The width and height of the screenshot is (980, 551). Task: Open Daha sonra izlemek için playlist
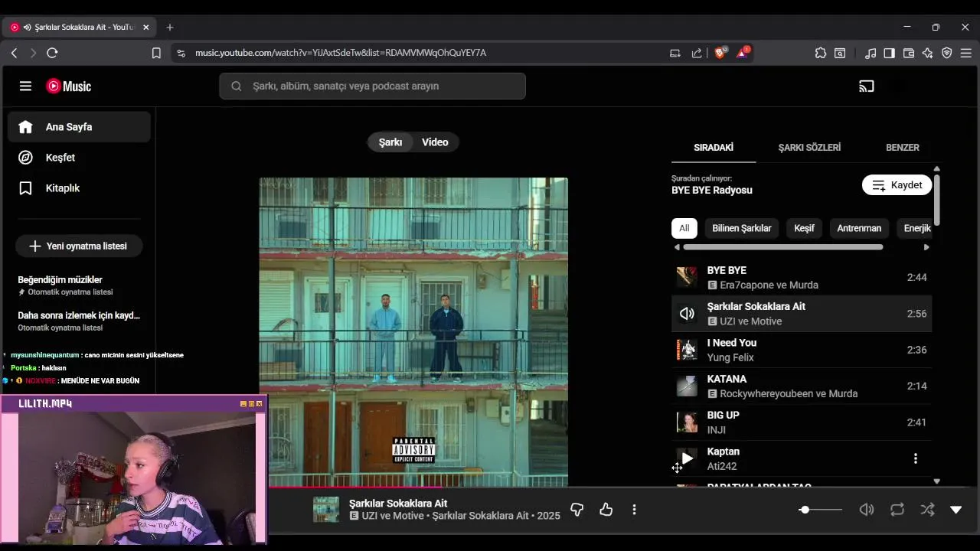tap(79, 321)
